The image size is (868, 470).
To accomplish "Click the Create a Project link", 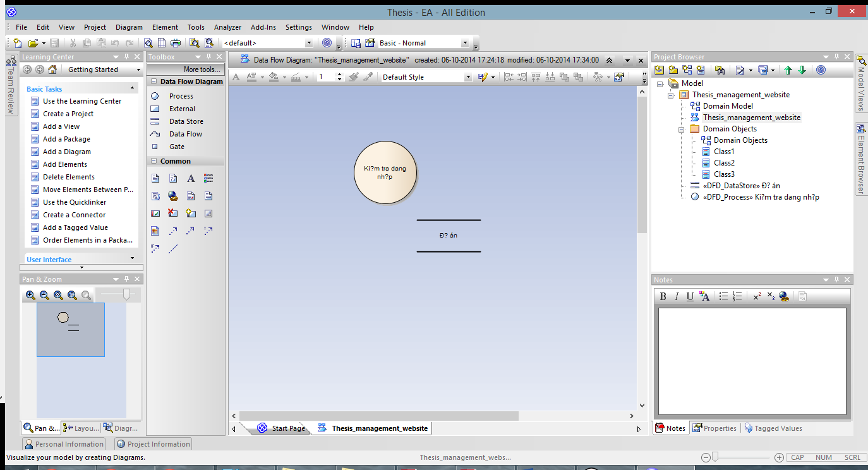I will tap(68, 114).
